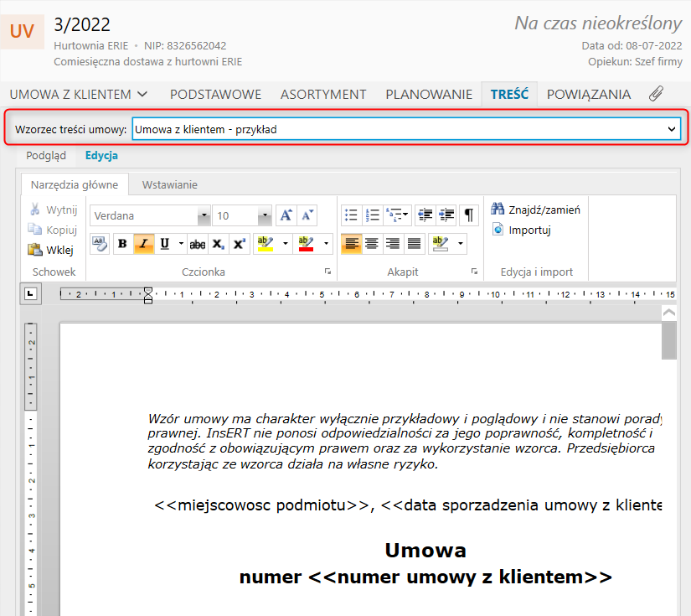691x616 pixels.
Task: Toggle bold formatting
Action: point(122,244)
